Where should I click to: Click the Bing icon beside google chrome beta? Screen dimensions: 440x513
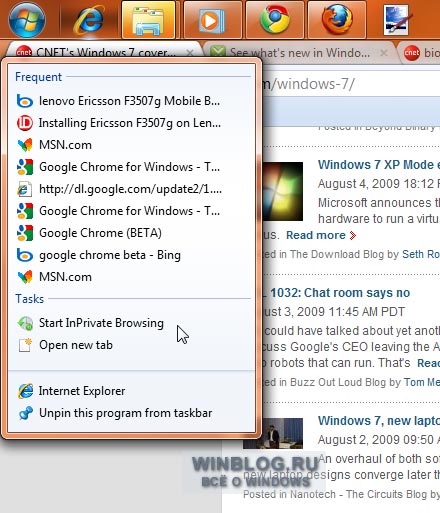pyautogui.click(x=25, y=255)
